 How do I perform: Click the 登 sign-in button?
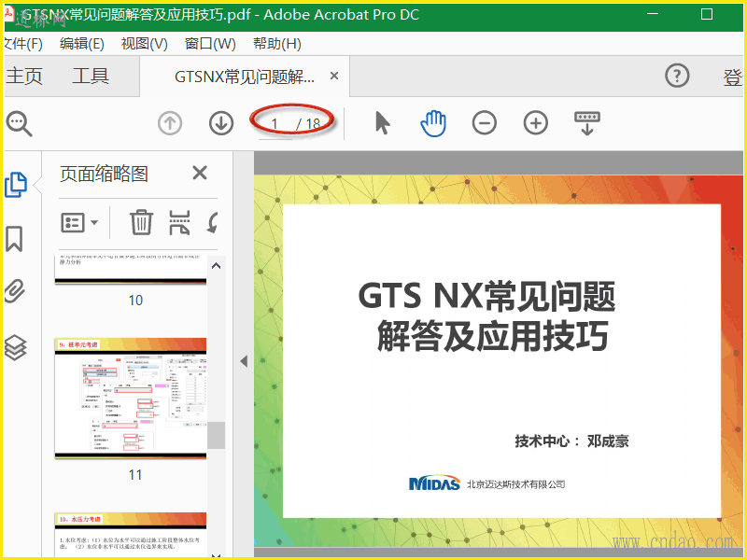point(733,77)
